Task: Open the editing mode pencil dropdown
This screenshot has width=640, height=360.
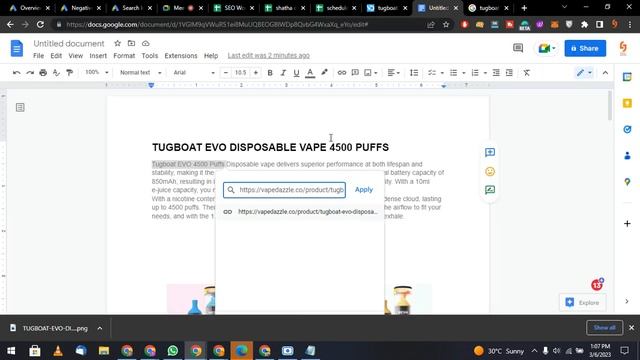Action: coord(584,73)
